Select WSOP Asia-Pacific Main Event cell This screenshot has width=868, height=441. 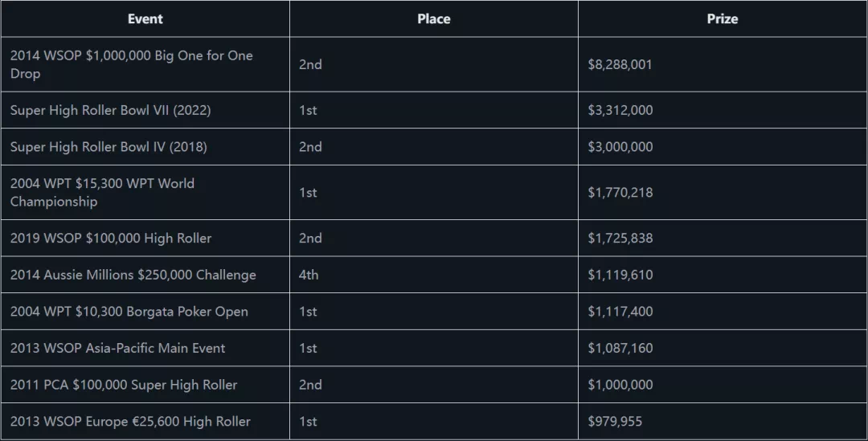[x=118, y=349]
